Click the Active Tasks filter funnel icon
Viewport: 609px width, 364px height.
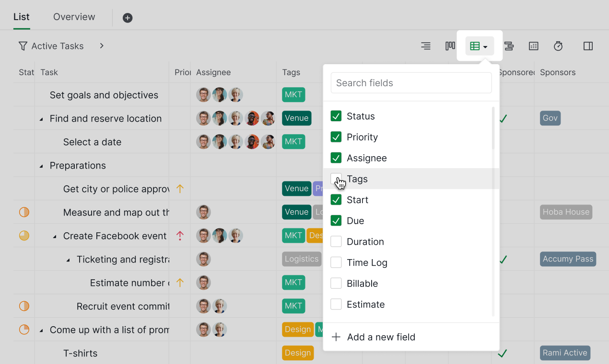coord(23,46)
